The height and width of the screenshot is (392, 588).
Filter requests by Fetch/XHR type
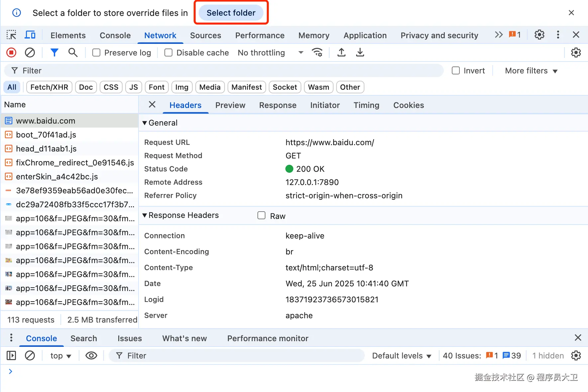49,87
